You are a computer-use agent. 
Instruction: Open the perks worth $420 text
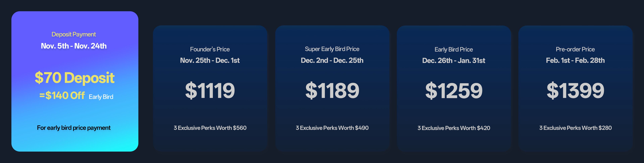(454, 128)
